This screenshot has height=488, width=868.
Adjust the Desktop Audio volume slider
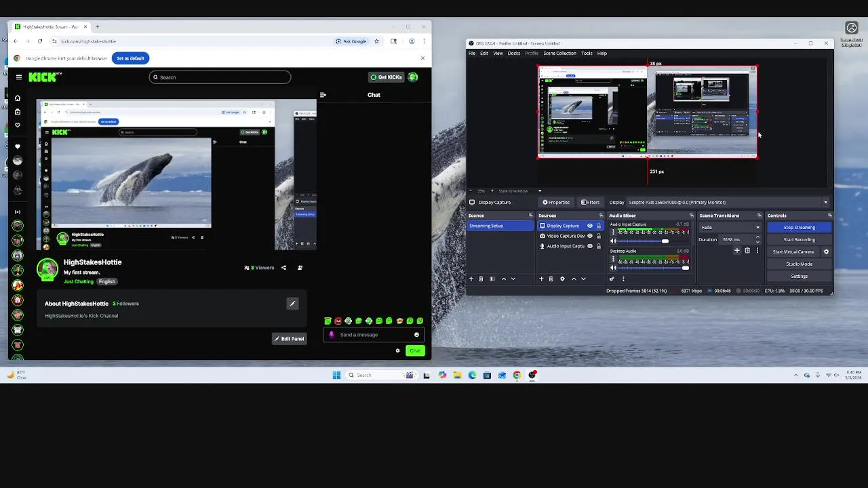(654, 268)
